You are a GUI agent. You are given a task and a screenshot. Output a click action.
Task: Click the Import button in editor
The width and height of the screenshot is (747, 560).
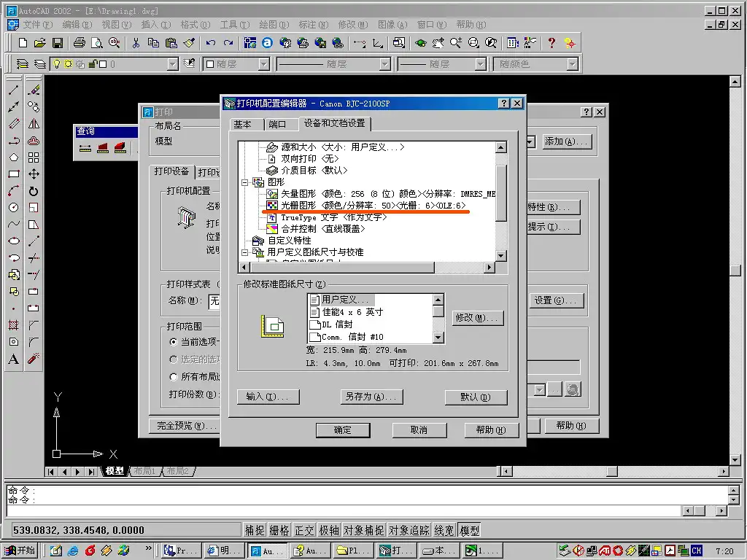click(268, 397)
